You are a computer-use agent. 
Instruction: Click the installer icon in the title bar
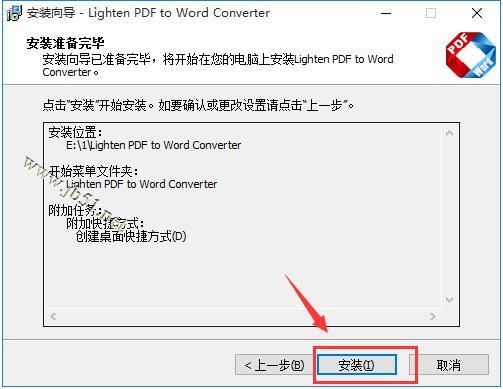(14, 13)
